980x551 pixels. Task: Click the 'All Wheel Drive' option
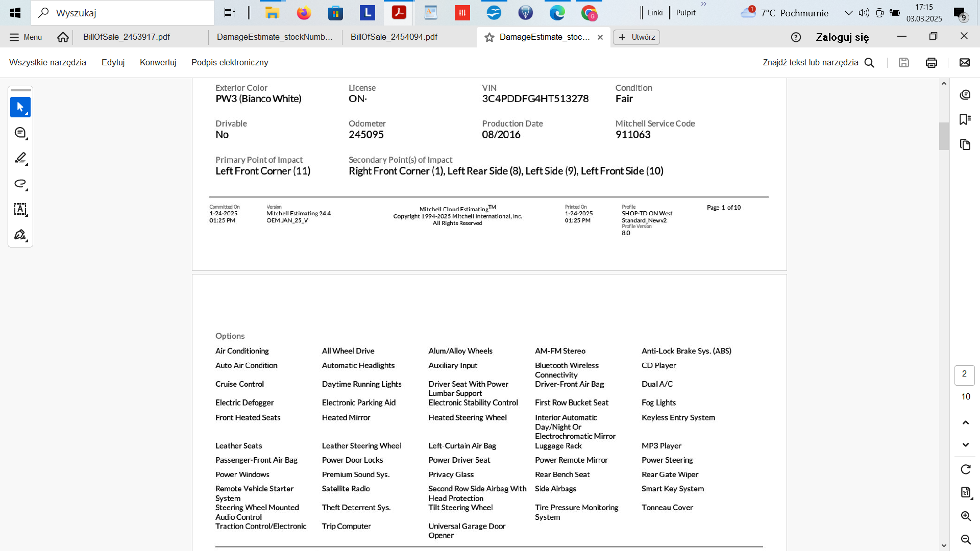[x=348, y=351]
